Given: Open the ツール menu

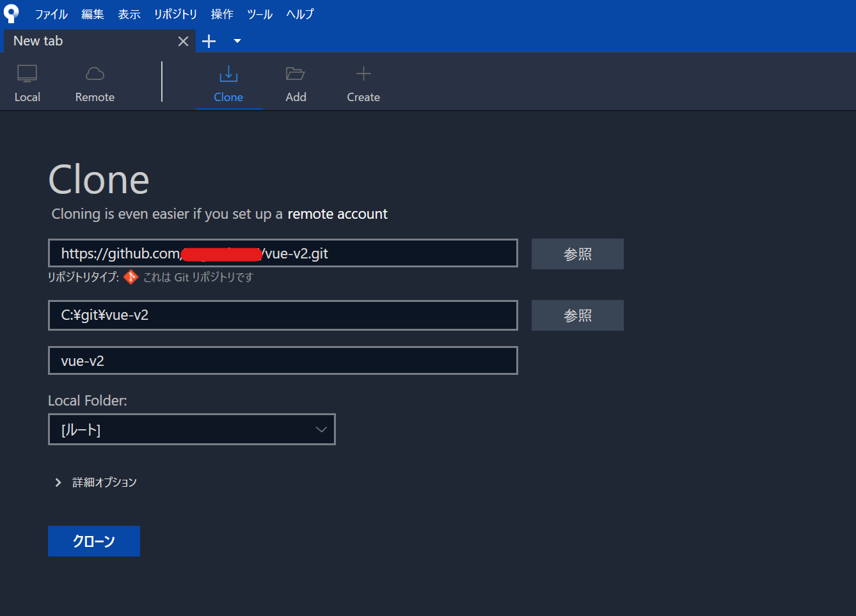Looking at the screenshot, I should pyautogui.click(x=260, y=14).
